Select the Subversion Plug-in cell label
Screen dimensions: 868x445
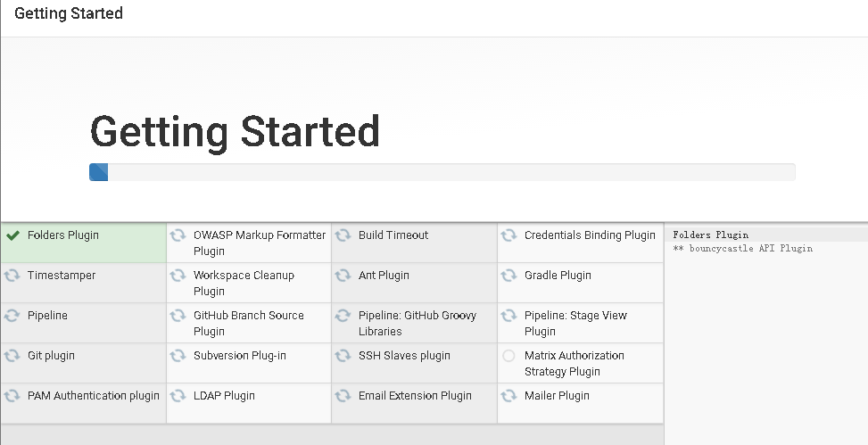pyautogui.click(x=240, y=356)
